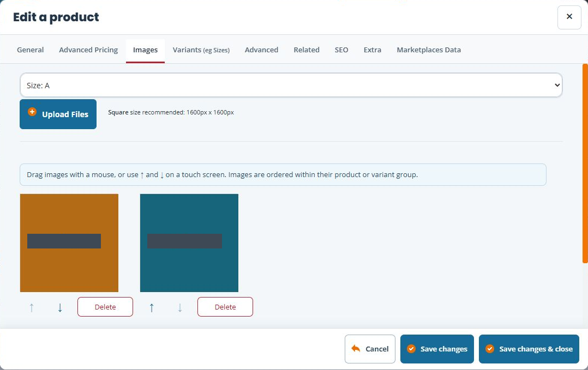Image resolution: width=588 pixels, height=370 pixels.
Task: Switch to the General tab
Action: pyautogui.click(x=31, y=50)
